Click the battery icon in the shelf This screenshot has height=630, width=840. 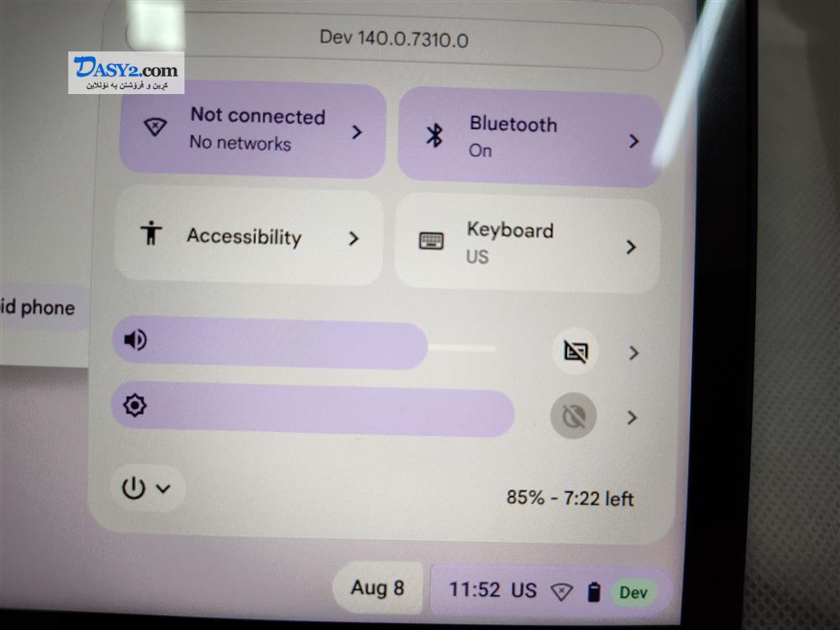pyautogui.click(x=594, y=592)
